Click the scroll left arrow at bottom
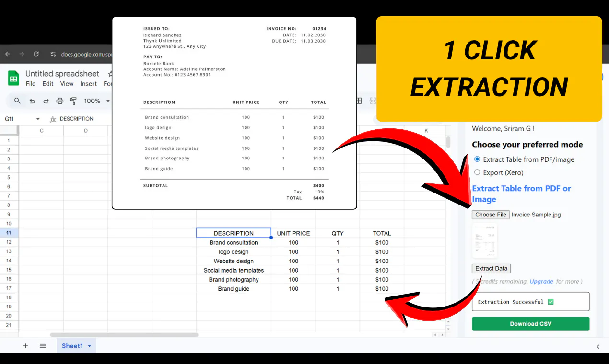The image size is (609, 364). tap(435, 335)
